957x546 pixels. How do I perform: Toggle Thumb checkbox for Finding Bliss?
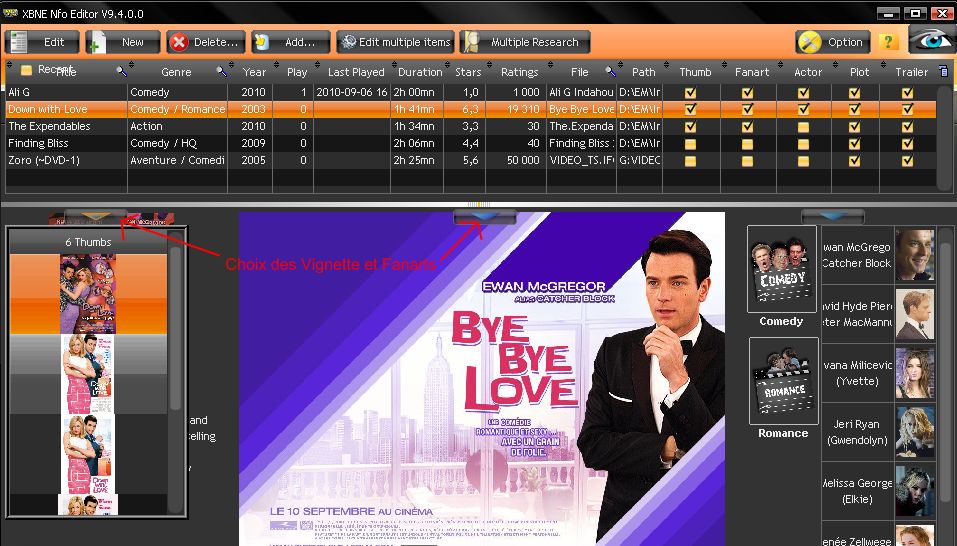[690, 144]
